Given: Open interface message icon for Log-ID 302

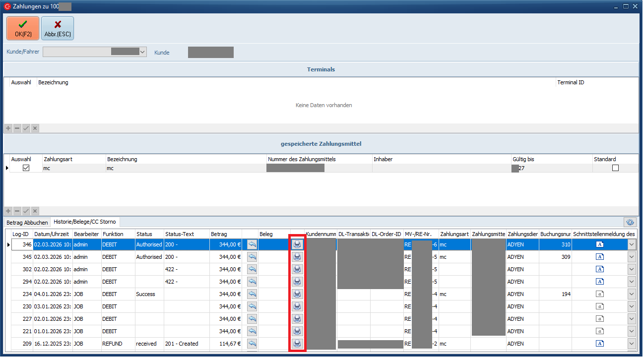Looking at the screenshot, I should 599,269.
